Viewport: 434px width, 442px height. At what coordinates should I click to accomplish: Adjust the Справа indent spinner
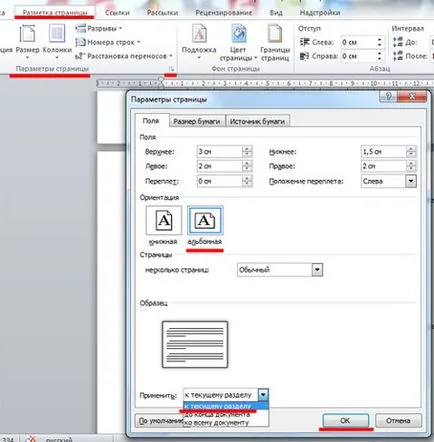380,56
